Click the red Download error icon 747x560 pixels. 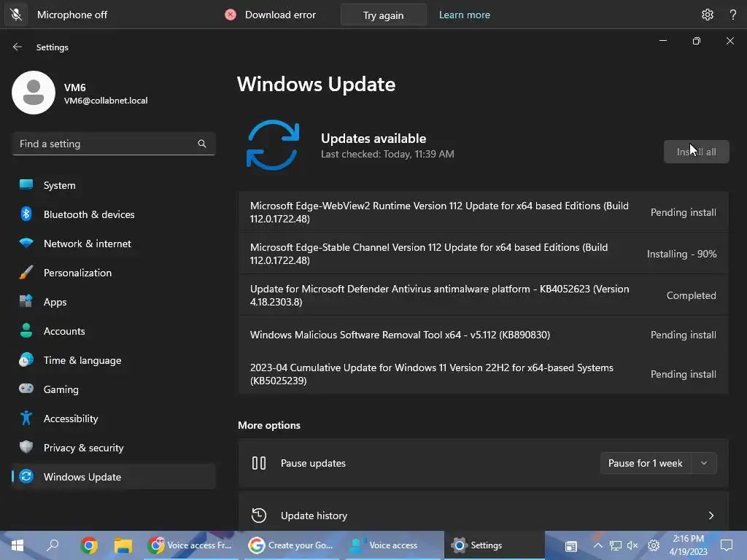(x=231, y=15)
